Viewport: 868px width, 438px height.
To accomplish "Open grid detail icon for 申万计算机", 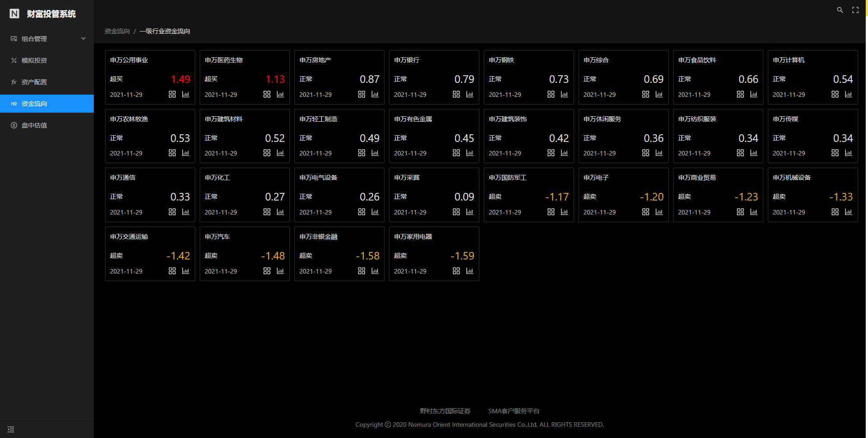I will click(x=835, y=94).
